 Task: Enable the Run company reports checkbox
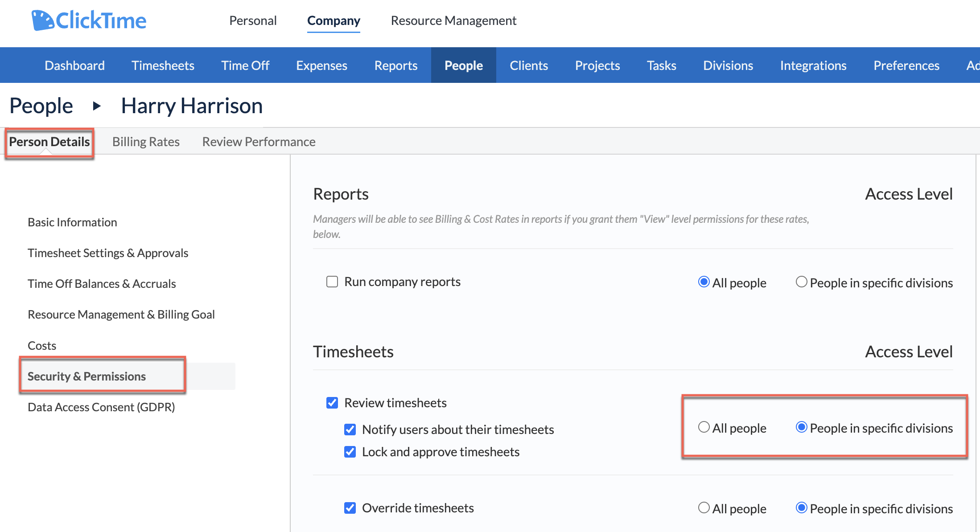[x=332, y=282]
